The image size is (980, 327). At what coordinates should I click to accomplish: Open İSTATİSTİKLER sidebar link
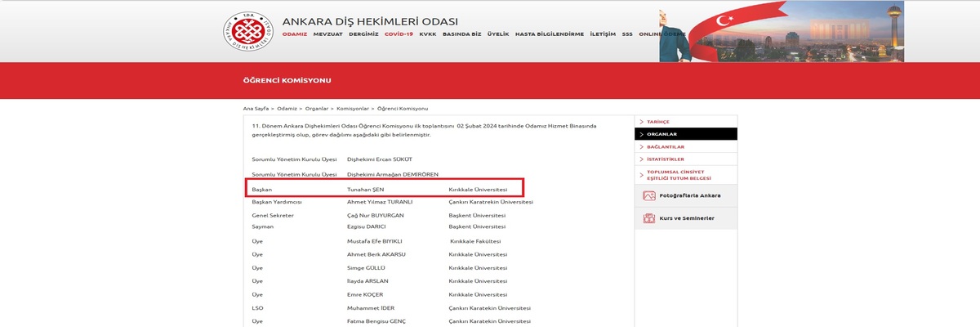click(x=666, y=159)
